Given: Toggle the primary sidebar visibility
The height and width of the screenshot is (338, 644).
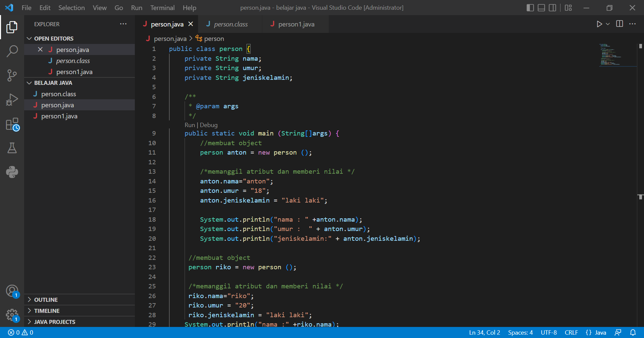Looking at the screenshot, I should [x=530, y=7].
